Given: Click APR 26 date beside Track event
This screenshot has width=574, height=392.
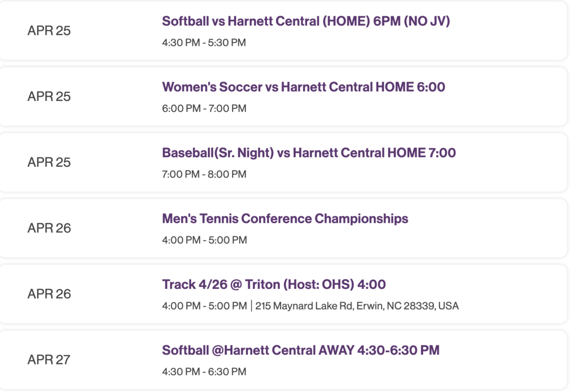Looking at the screenshot, I should [49, 294].
